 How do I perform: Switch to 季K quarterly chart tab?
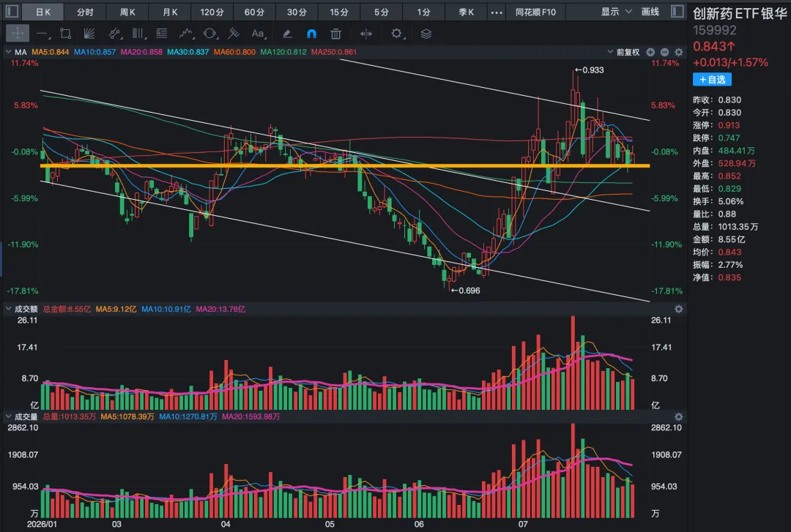[466, 12]
